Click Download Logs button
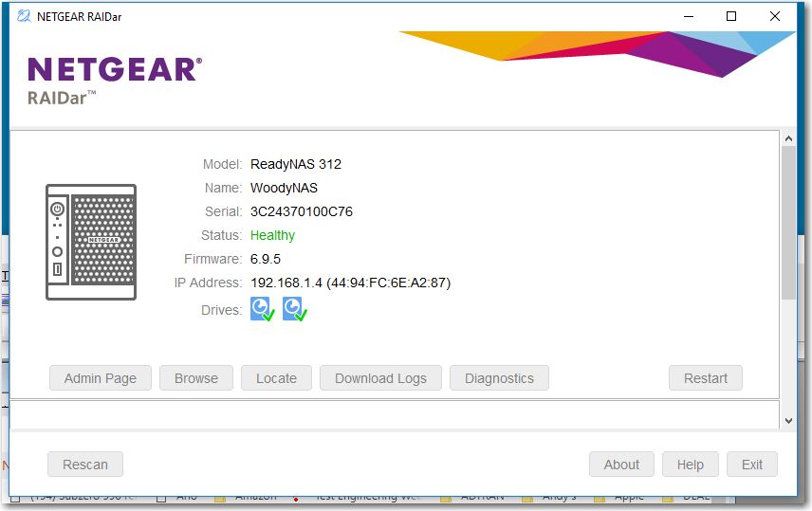The width and height of the screenshot is (812, 511). [x=380, y=378]
